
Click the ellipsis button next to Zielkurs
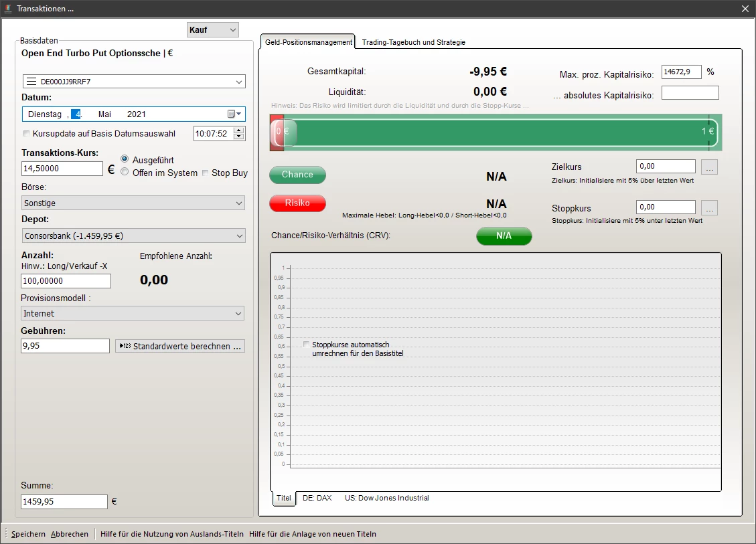(710, 167)
